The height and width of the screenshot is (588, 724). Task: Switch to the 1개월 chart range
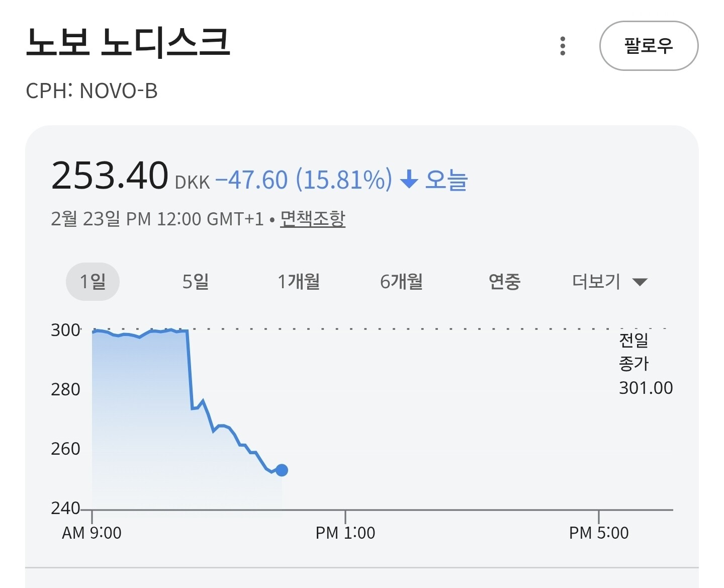pyautogui.click(x=299, y=282)
